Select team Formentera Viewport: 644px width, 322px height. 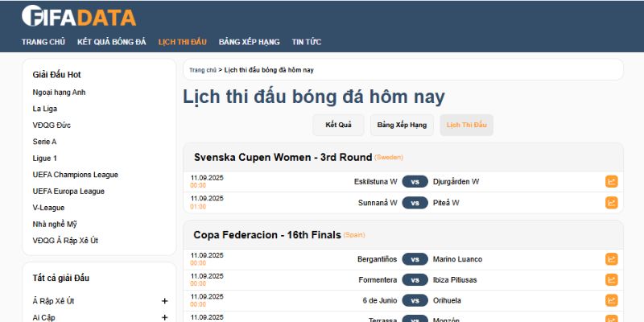tap(378, 279)
